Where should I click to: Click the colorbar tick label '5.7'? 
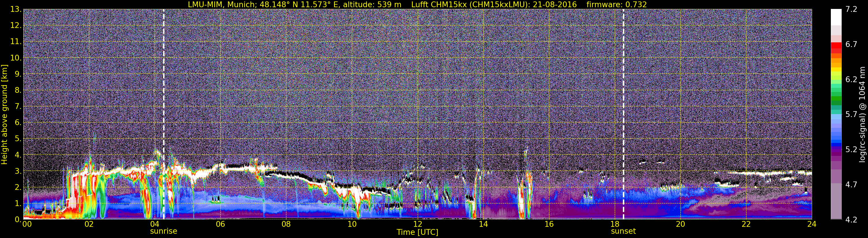(x=851, y=115)
